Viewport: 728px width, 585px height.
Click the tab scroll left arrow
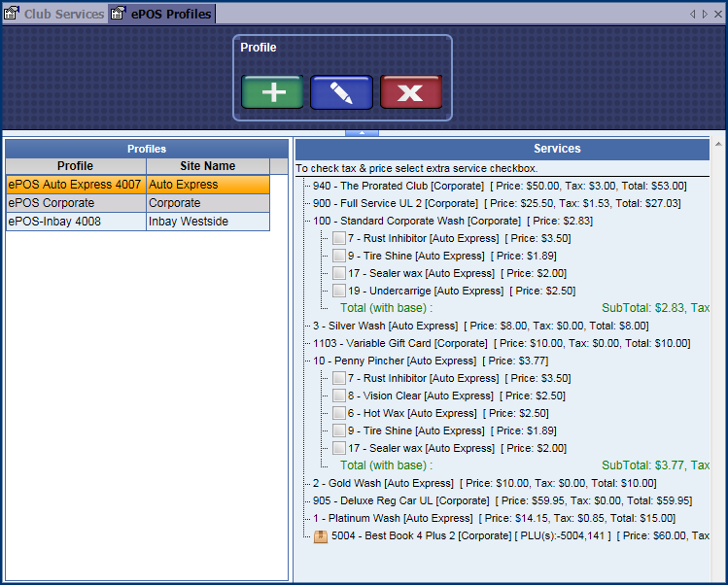(x=692, y=14)
